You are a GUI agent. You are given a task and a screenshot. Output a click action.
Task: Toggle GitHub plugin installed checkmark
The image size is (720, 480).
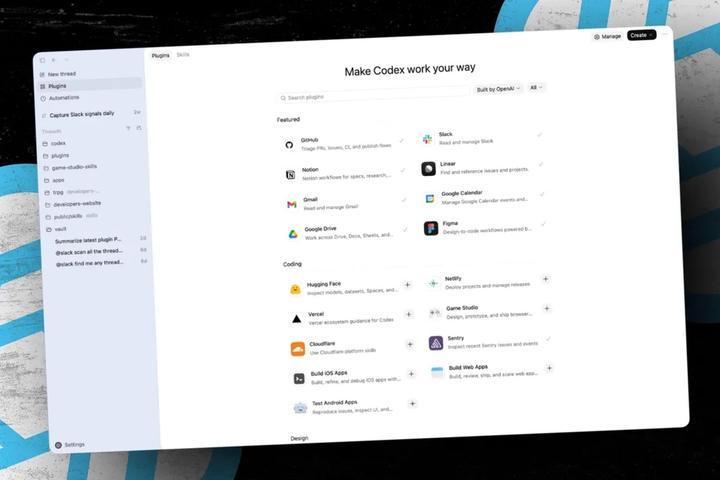[402, 141]
